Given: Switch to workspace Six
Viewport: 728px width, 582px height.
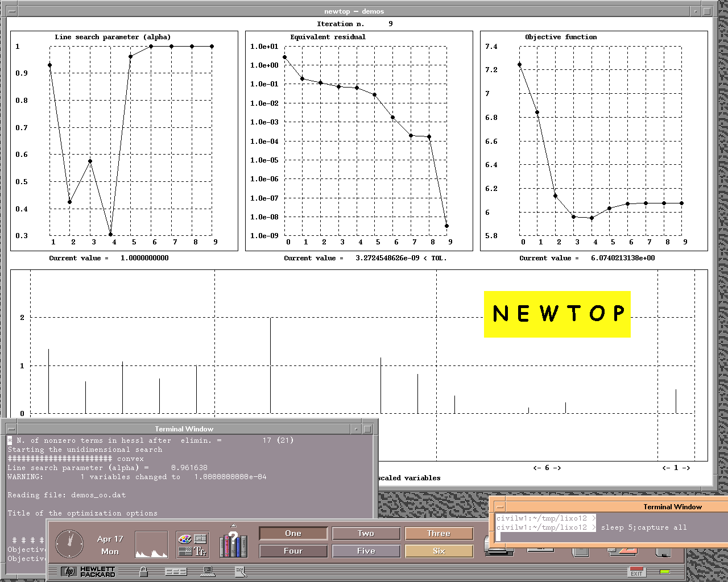Looking at the screenshot, I should tap(439, 551).
